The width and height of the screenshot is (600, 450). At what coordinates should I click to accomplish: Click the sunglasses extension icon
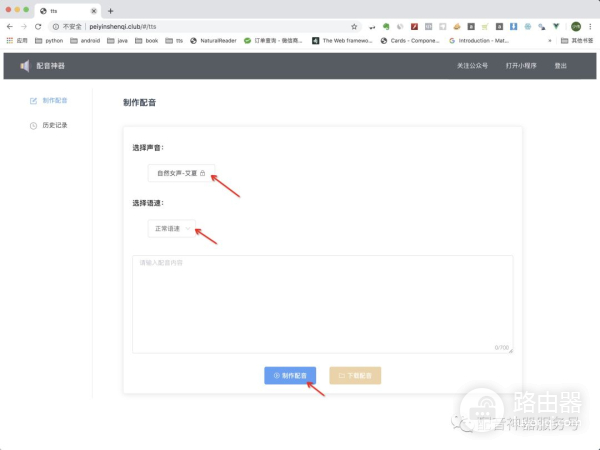[372, 26]
